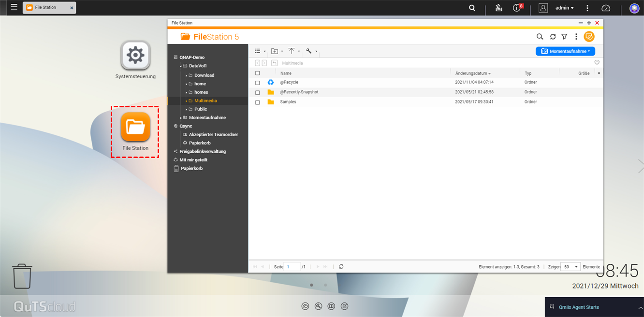Click the purple assistant icon in top bar
Screen dimensions: 644x317
coord(634,8)
